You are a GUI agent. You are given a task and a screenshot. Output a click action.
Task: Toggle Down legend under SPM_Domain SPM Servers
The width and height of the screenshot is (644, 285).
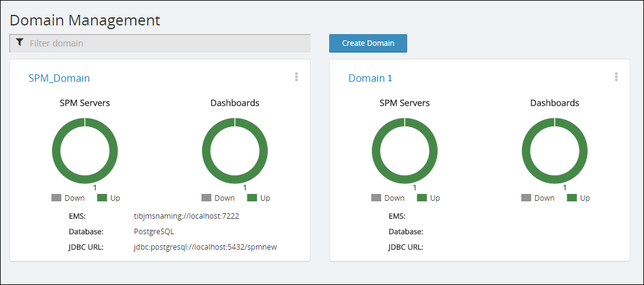point(68,198)
